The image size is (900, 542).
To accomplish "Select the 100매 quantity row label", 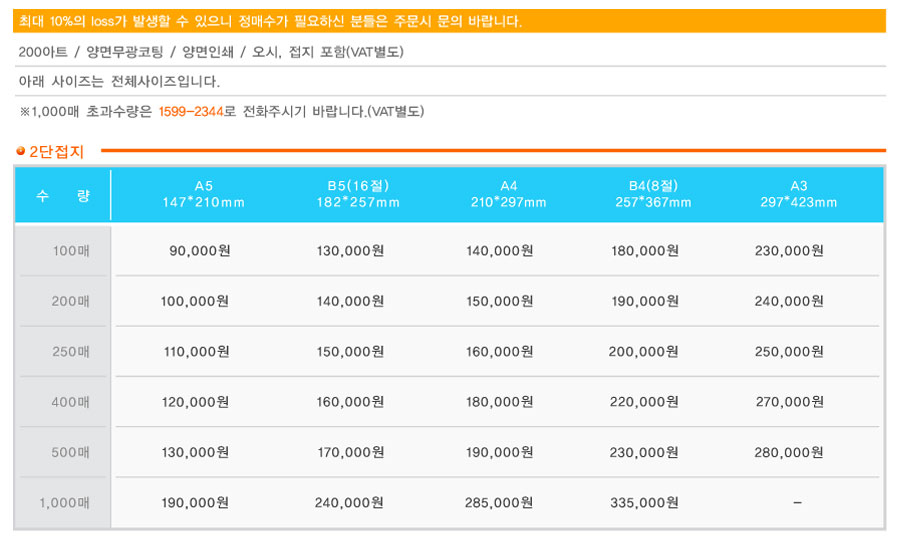I will pyautogui.click(x=71, y=251).
